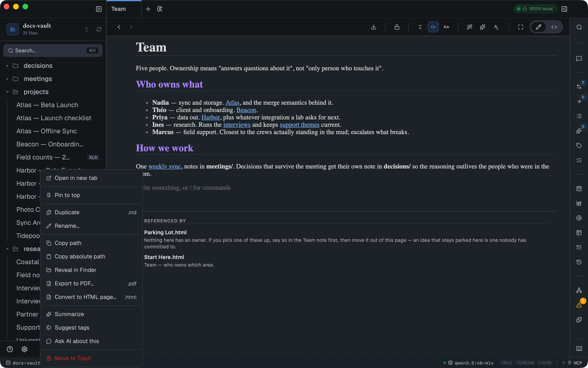Switch to source code view toggle

pyautogui.click(x=554, y=27)
